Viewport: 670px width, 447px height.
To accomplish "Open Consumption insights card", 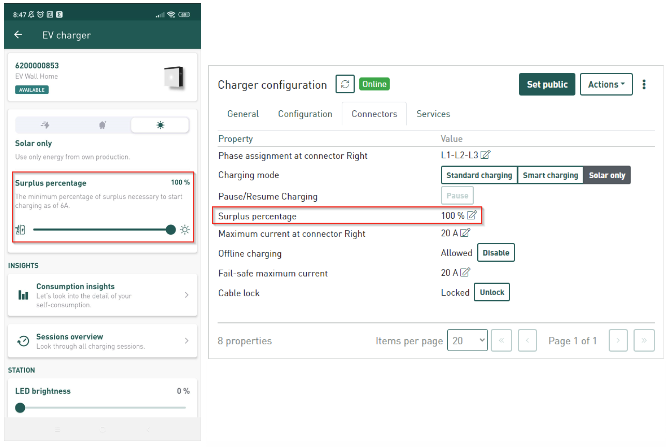I will click(x=103, y=295).
